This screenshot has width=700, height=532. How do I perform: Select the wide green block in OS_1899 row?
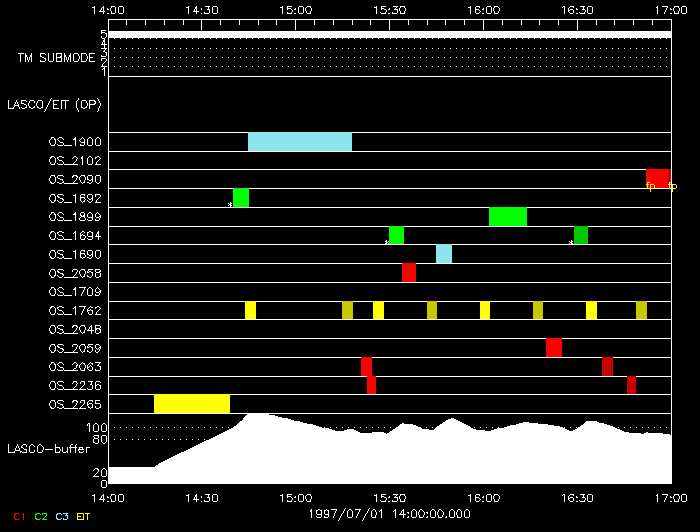click(x=508, y=216)
